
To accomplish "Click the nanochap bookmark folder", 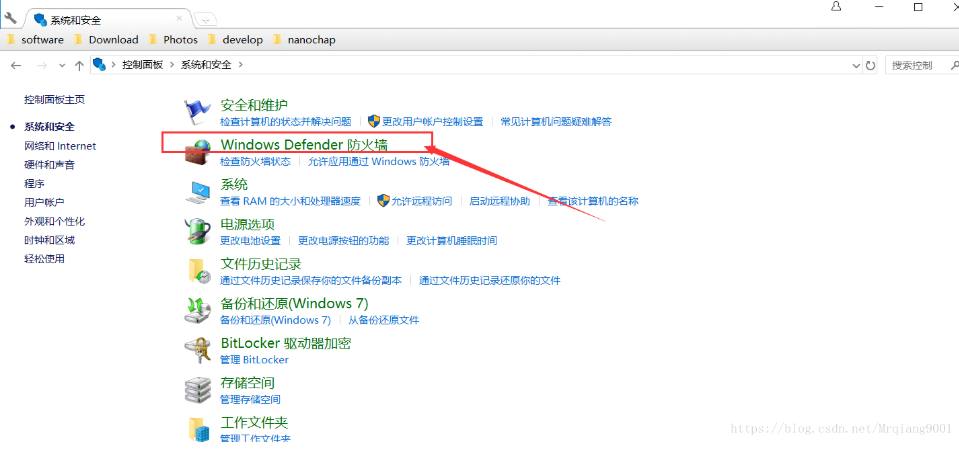I will 303,40.
